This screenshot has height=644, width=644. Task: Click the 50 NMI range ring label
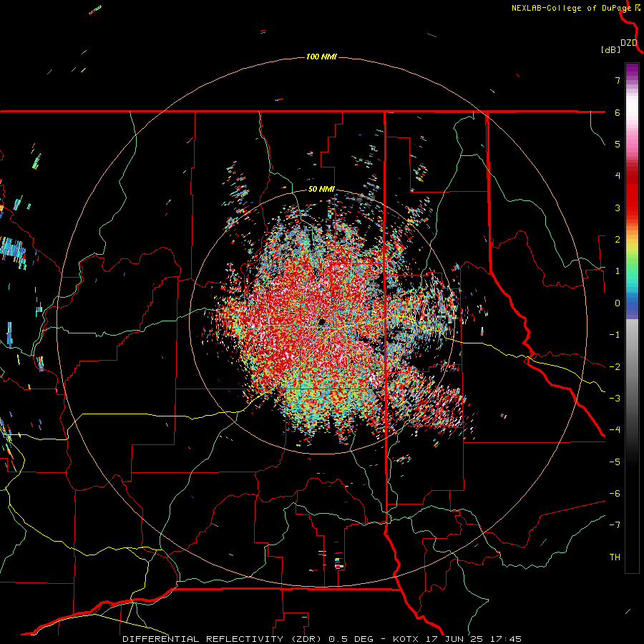point(321,190)
